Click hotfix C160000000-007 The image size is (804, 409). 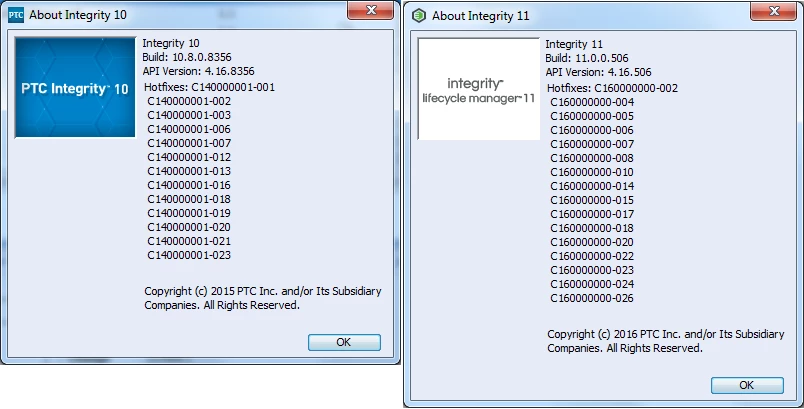(592, 144)
